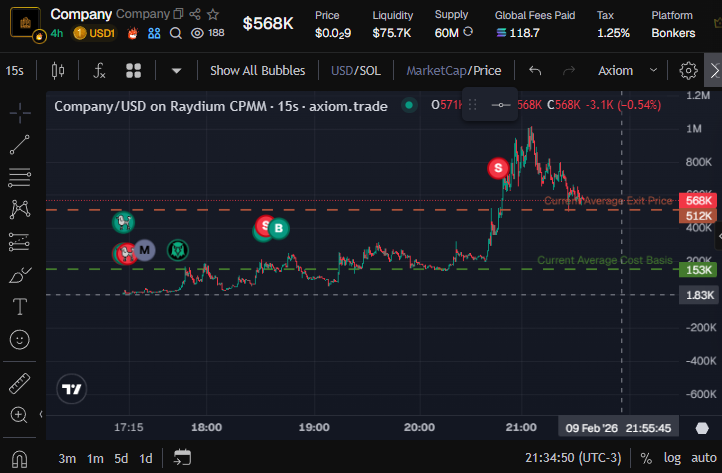Click the red S sell bubble near 800K

[x=498, y=168]
